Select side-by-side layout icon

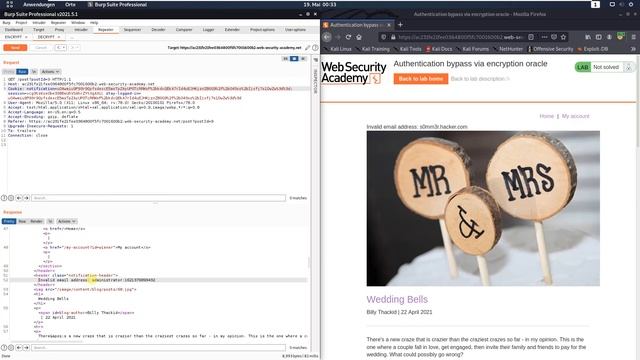pyautogui.click(x=285, y=59)
